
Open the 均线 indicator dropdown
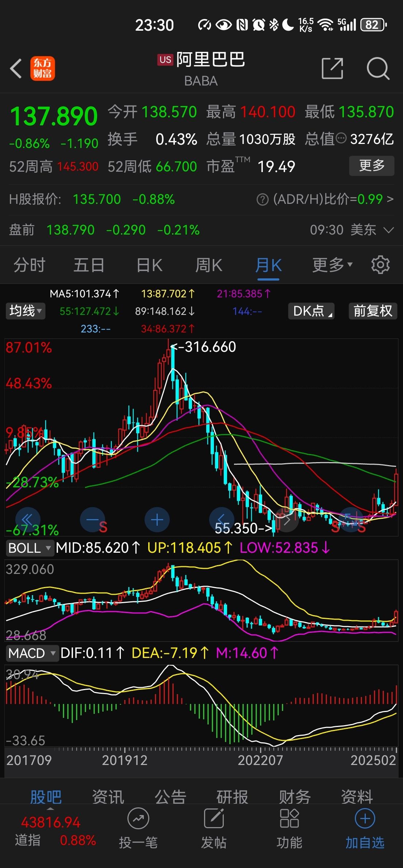[25, 311]
